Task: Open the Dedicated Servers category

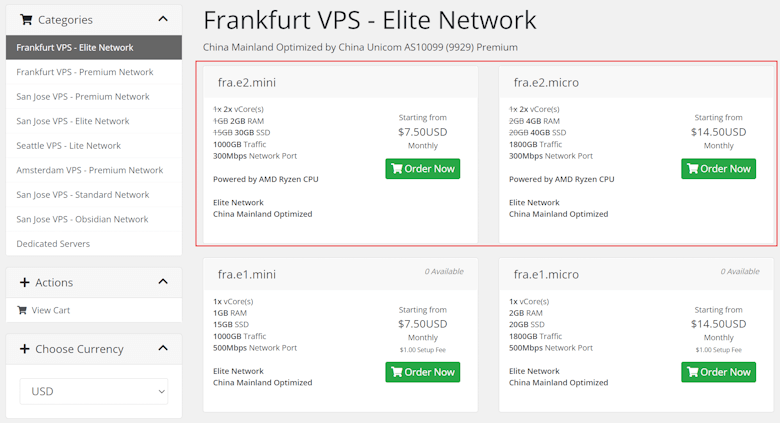Action: 53,244
